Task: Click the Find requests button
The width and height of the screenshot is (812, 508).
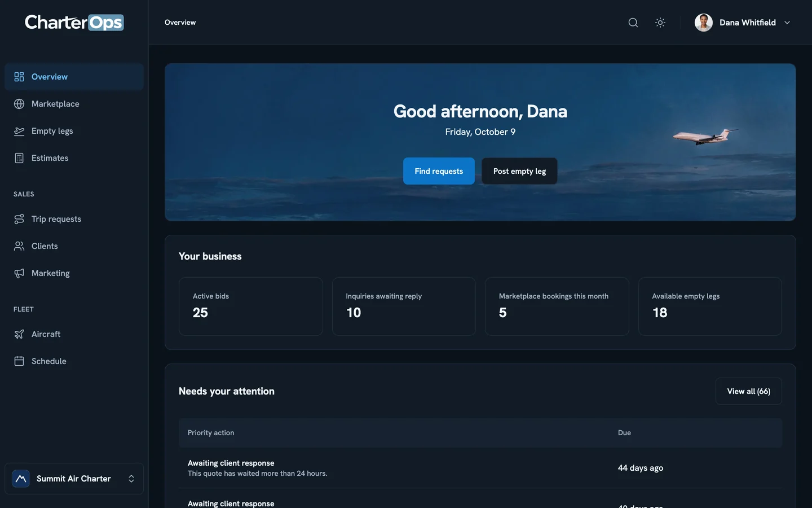Action: 439,171
